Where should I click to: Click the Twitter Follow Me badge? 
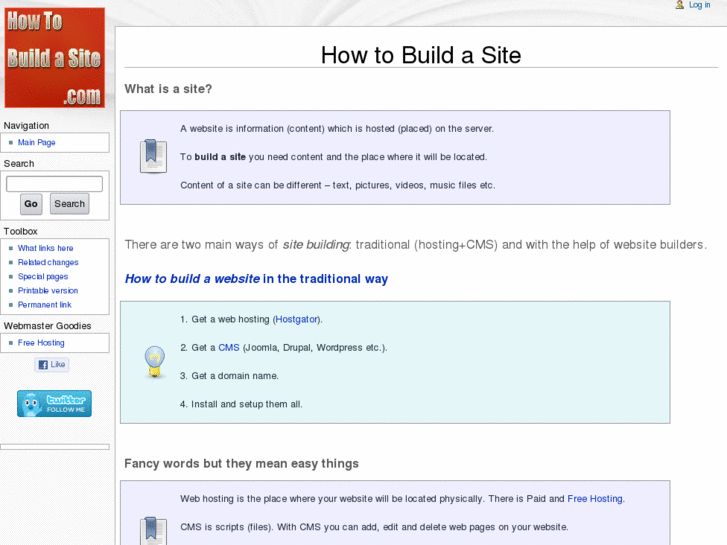(54, 404)
